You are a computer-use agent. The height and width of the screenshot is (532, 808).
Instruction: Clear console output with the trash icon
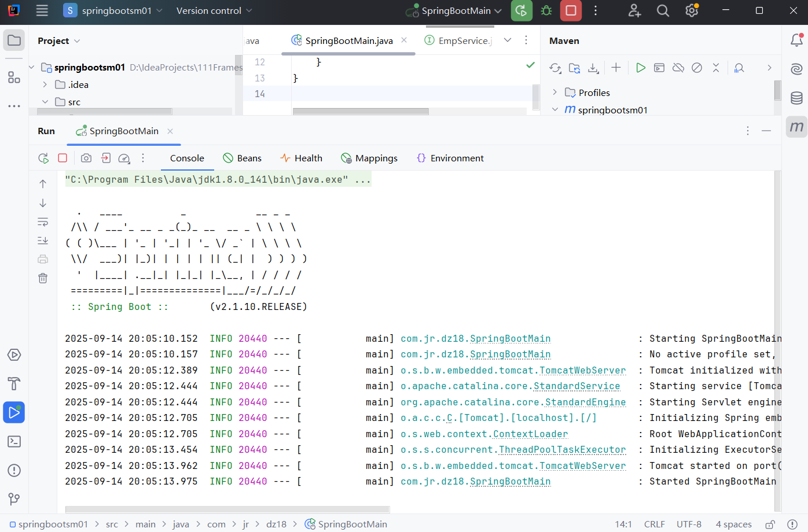tap(43, 278)
